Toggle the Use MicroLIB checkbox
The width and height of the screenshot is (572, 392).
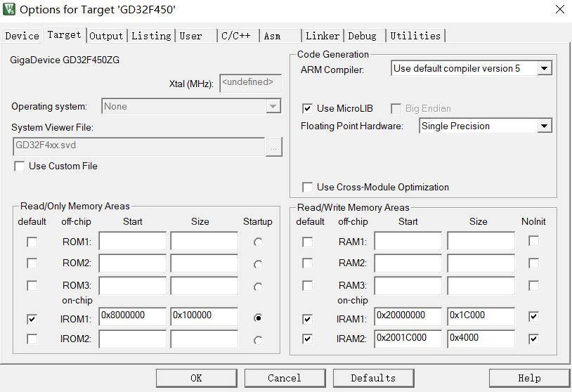pyautogui.click(x=307, y=108)
